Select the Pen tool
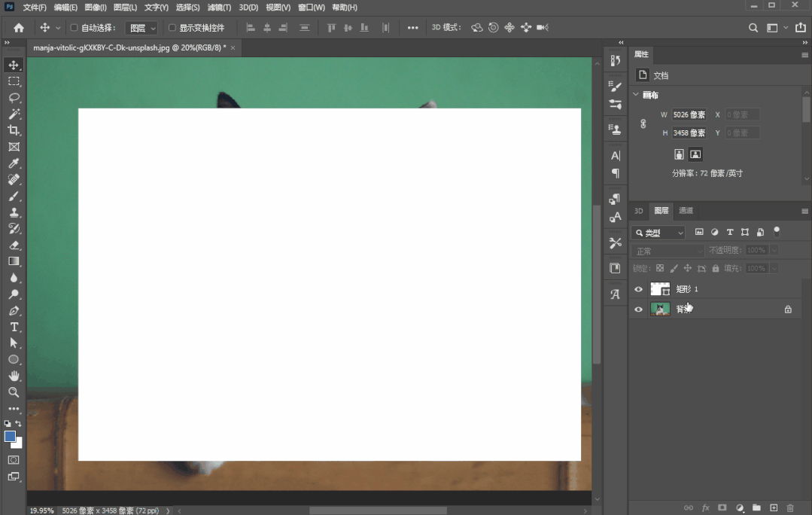 (x=14, y=311)
